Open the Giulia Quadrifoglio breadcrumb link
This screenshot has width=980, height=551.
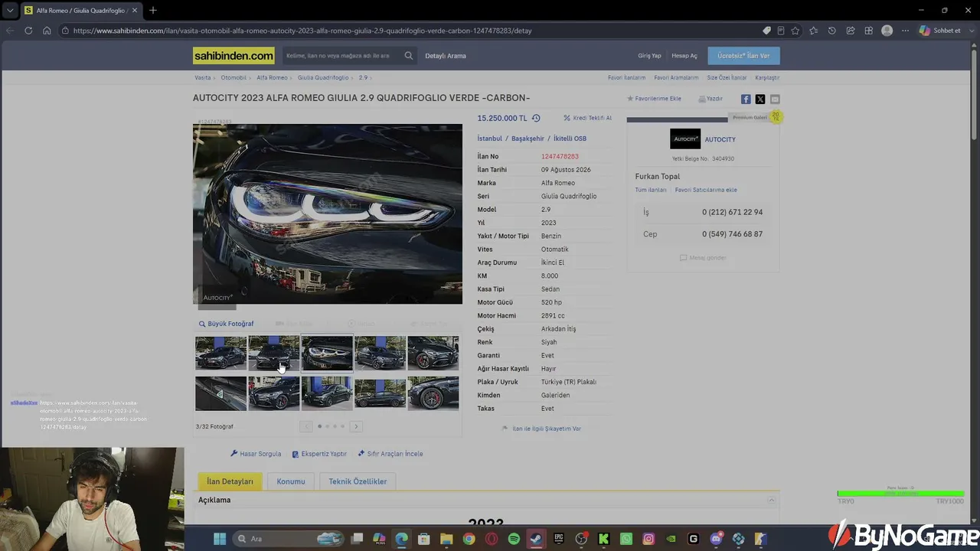tap(323, 78)
